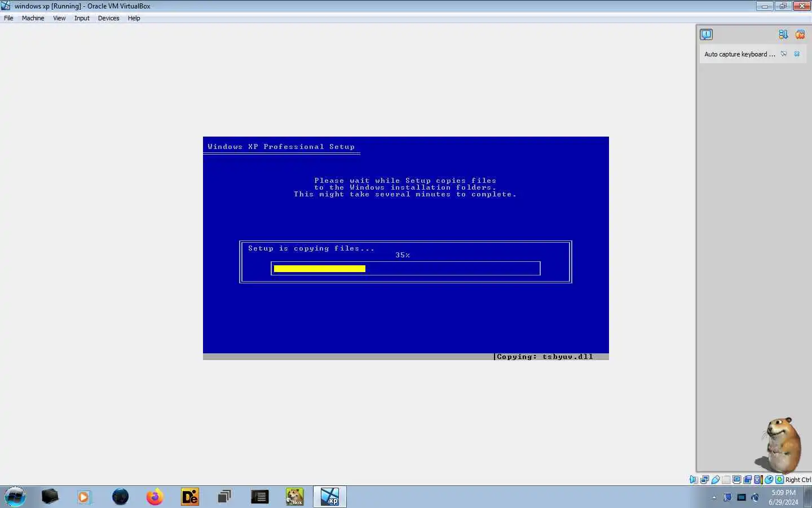The height and width of the screenshot is (508, 812).
Task: Minimize the VirtualBox VM window
Action: 765,6
